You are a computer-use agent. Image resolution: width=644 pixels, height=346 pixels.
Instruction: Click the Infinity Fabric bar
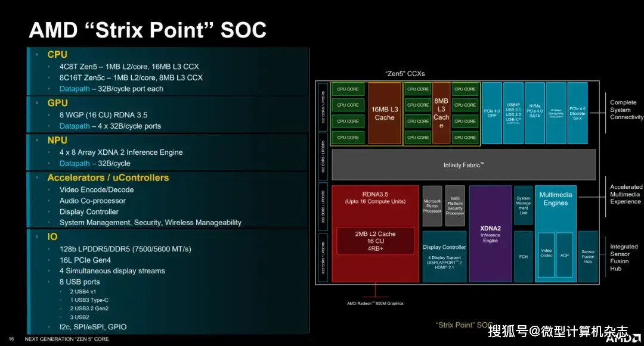(463, 165)
